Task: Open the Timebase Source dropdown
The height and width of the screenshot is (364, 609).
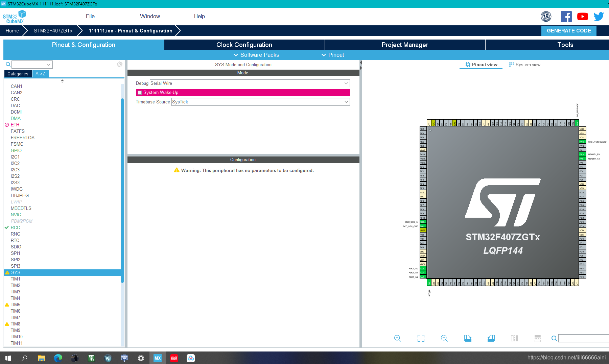Action: (x=260, y=102)
